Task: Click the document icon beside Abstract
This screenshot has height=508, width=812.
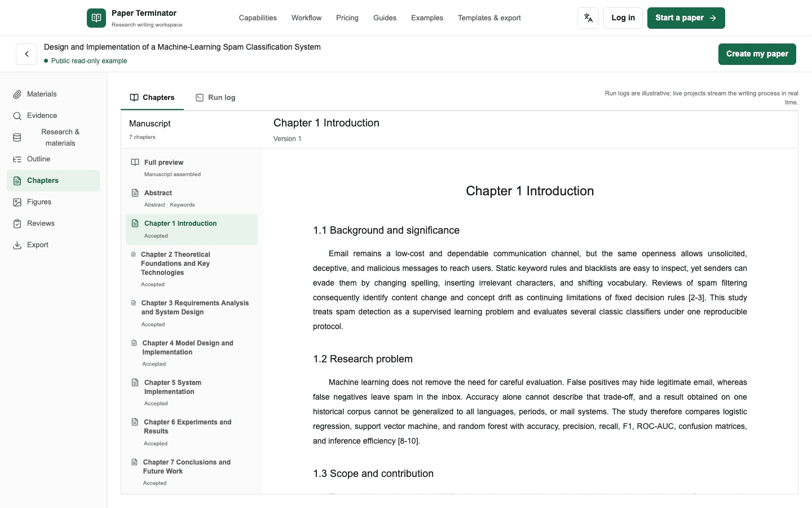Action: coord(135,193)
